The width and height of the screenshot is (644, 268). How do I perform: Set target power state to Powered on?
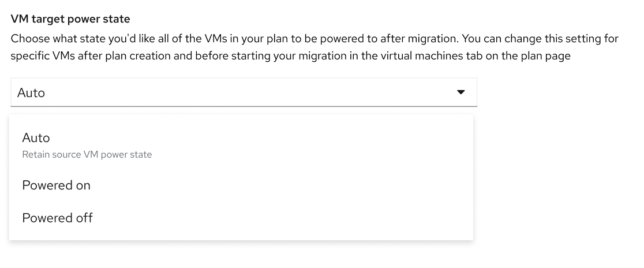click(x=56, y=185)
